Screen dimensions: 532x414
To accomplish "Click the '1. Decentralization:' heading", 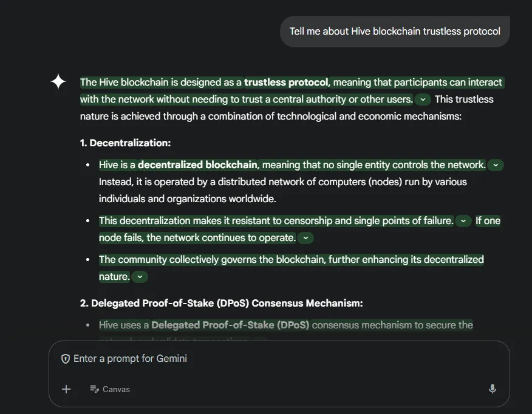I will pyautogui.click(x=125, y=143).
